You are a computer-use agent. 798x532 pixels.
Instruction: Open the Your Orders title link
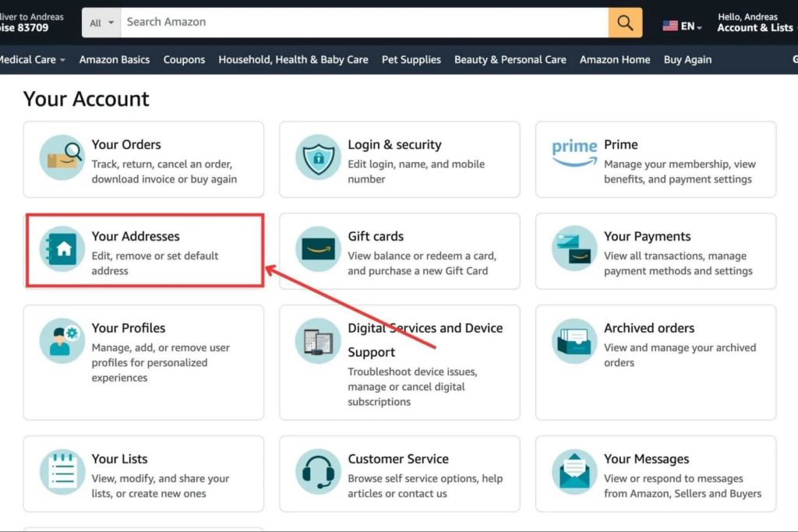click(x=126, y=144)
